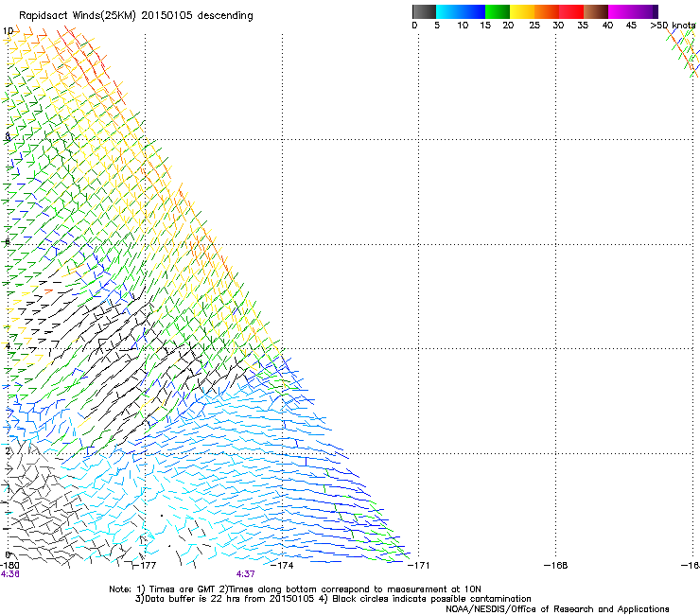This screenshot has height=615, width=700.
Task: Click the legend value '10'
Action: point(463,26)
